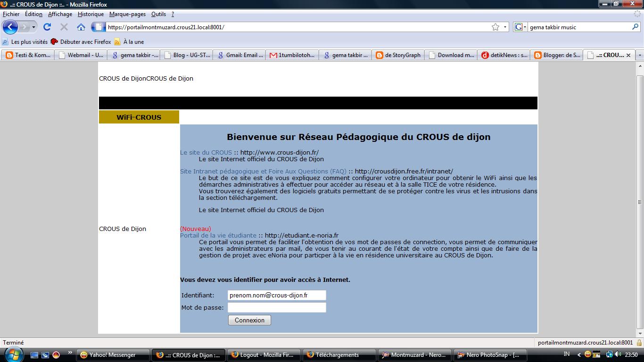The image size is (644, 362).
Task: Switch to the 'Blog - UG-ST...' tab
Action: pyautogui.click(x=186, y=55)
